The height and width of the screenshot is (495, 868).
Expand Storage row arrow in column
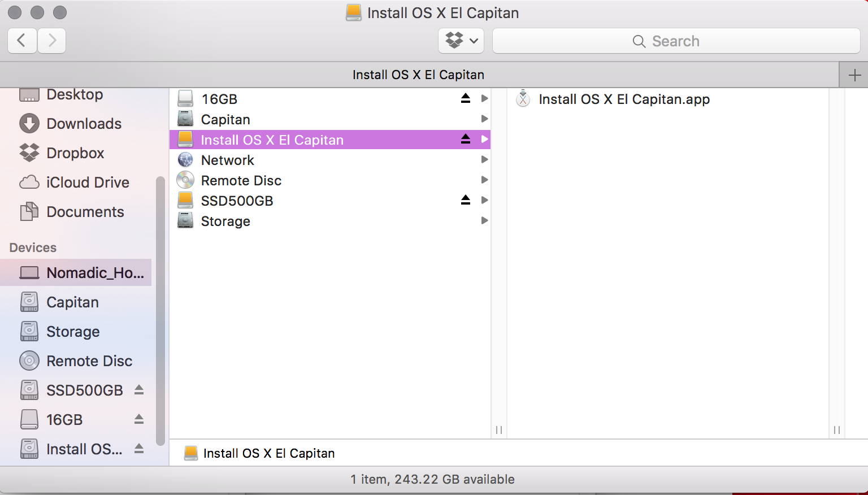(484, 220)
